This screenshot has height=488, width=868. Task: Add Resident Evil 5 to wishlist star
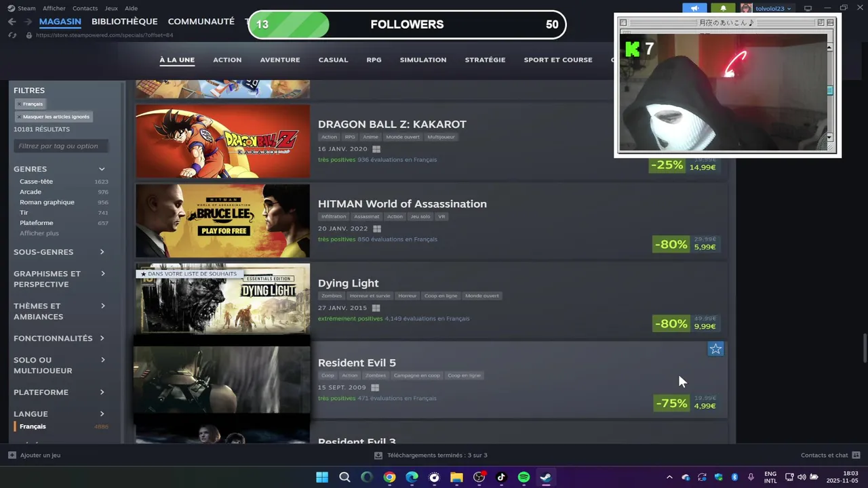pyautogui.click(x=715, y=349)
